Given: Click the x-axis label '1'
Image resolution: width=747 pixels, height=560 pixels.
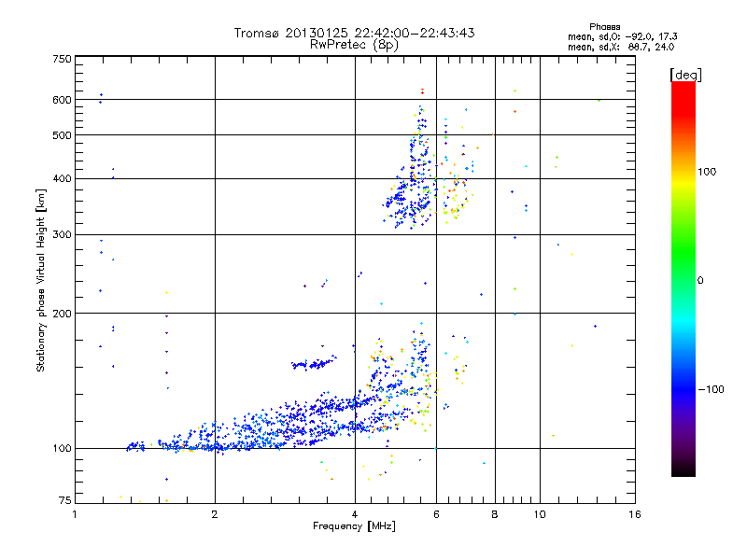Looking at the screenshot, I should click(75, 514).
